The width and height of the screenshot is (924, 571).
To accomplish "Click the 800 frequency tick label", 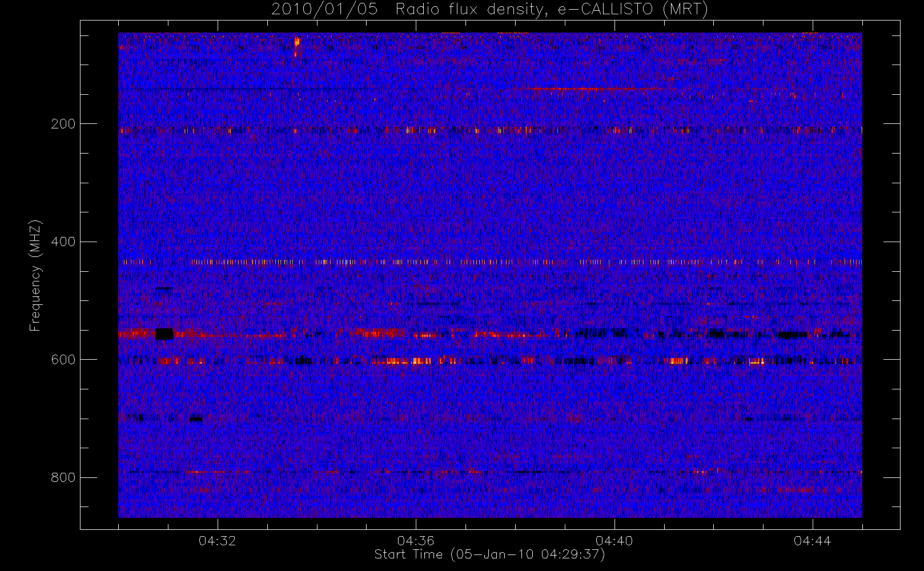I will [63, 478].
